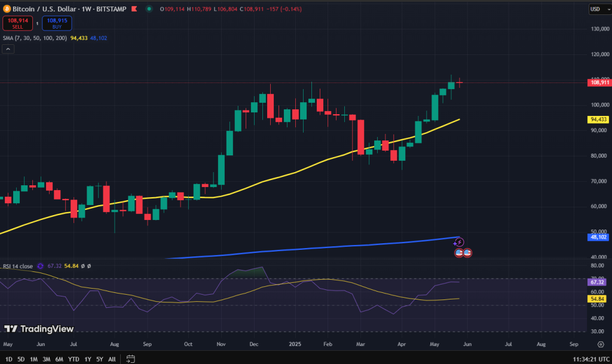Click the 90,000 price scale label
612x364 pixels.
pyautogui.click(x=599, y=130)
